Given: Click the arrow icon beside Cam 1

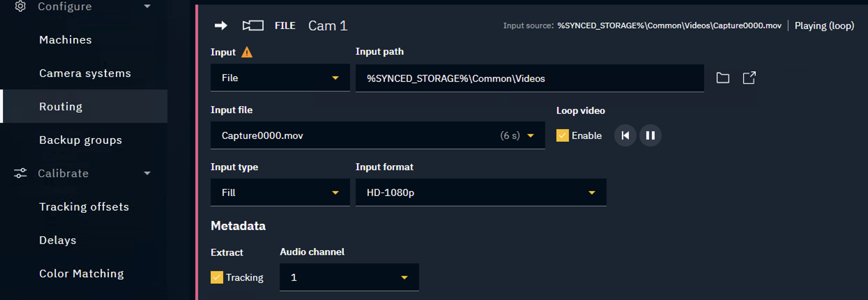Looking at the screenshot, I should [221, 25].
